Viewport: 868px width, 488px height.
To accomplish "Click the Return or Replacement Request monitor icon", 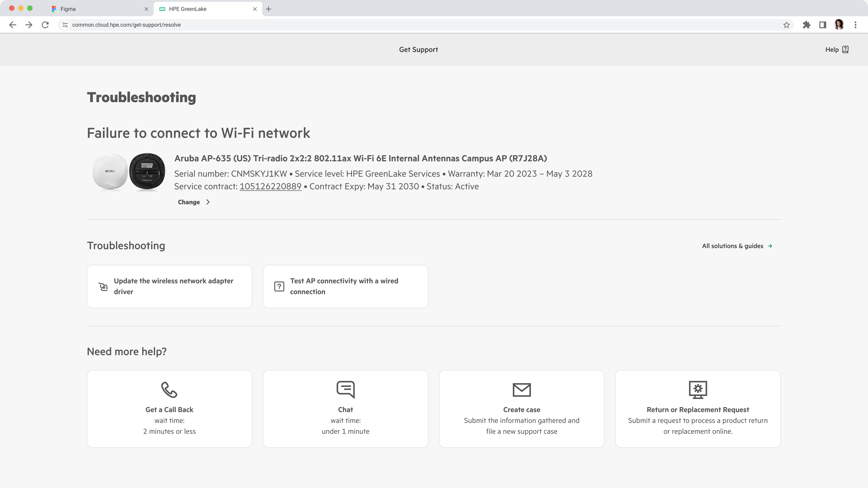I will click(x=698, y=390).
